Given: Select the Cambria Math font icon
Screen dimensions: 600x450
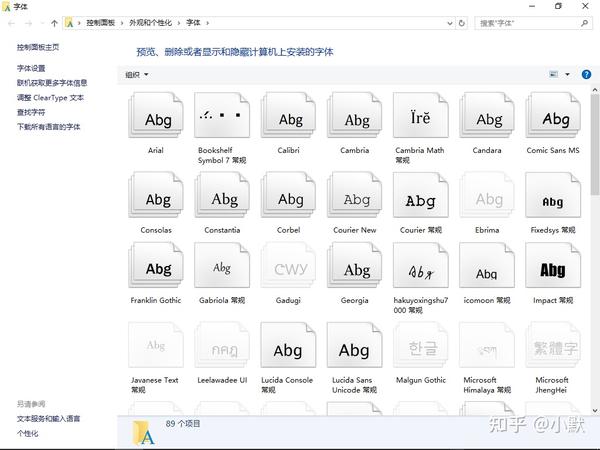Looking at the screenshot, I should [x=421, y=115].
